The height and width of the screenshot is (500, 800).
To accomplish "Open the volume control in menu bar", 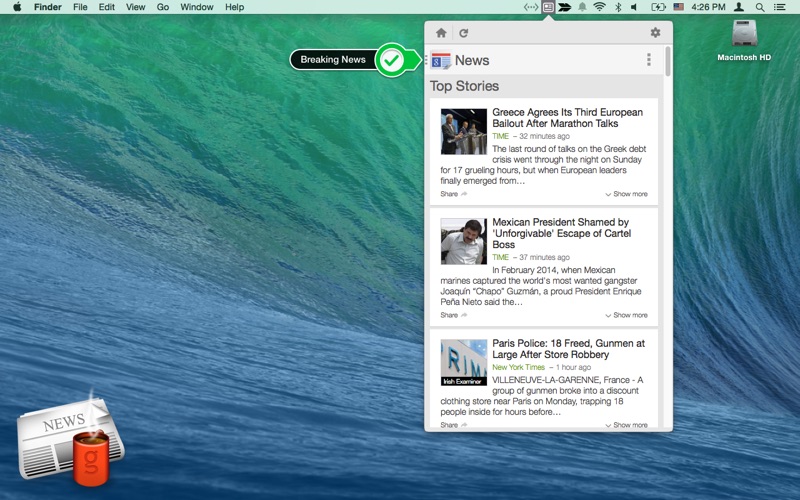I will pos(635,7).
